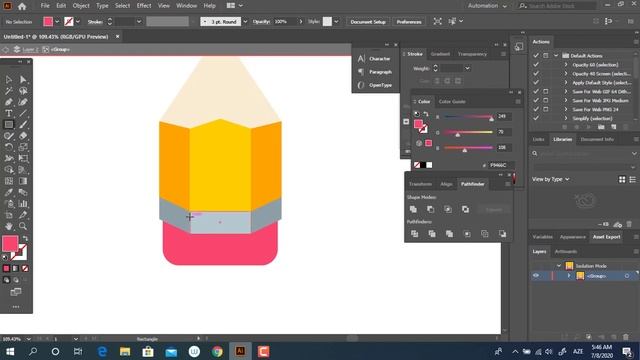Click the Unite shape mode icon
Screen dimensions: 640x360
click(413, 209)
